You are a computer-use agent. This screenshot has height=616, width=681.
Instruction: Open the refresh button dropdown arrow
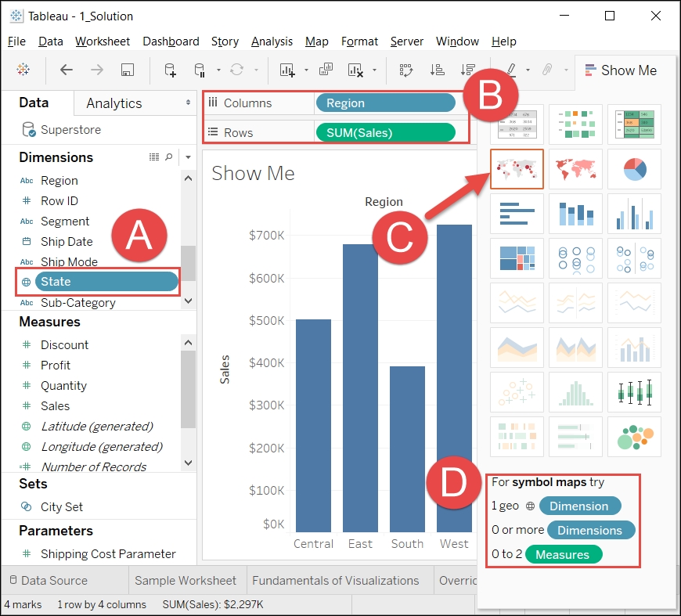click(x=256, y=70)
